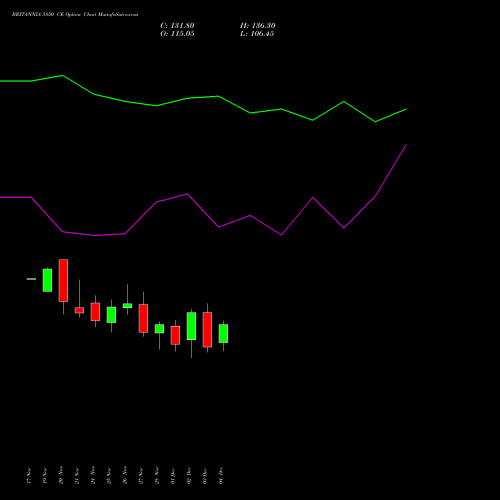Click the 17 Nov date label

[29, 475]
